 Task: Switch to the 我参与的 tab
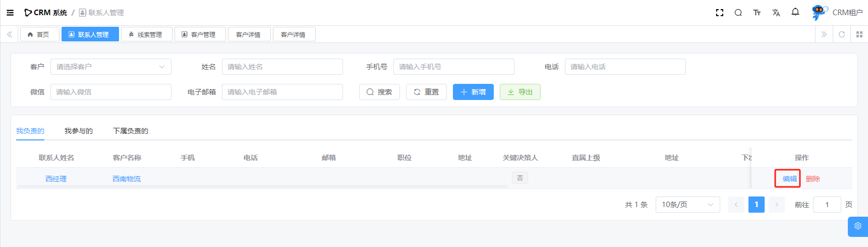coord(79,131)
